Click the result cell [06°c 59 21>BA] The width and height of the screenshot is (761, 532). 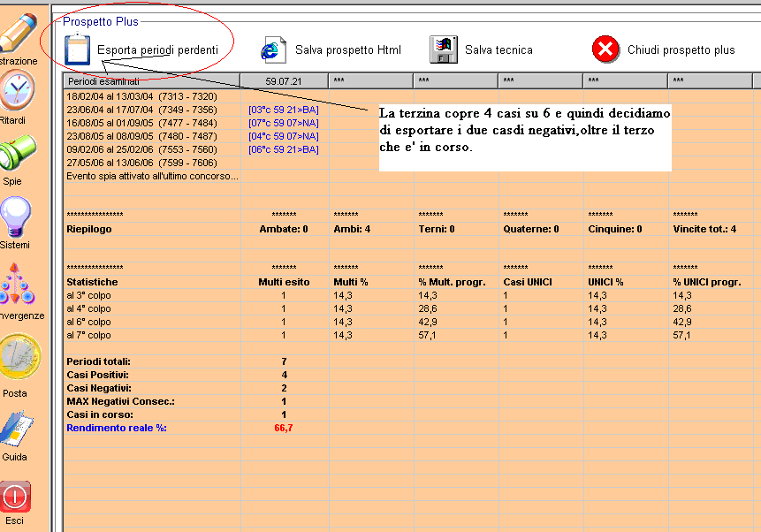[284, 149]
